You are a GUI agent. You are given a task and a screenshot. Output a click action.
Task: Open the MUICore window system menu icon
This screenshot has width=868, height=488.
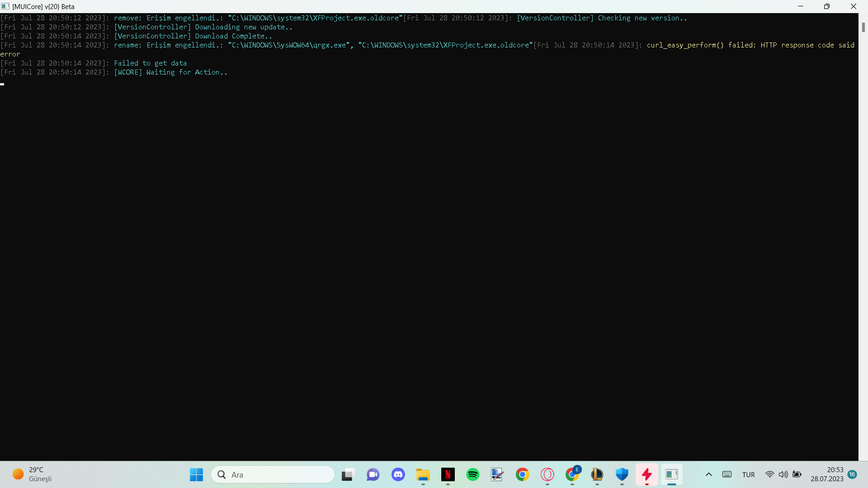click(x=5, y=6)
